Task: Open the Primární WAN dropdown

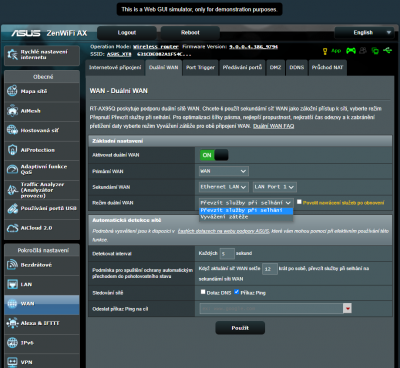Action: coord(224,171)
